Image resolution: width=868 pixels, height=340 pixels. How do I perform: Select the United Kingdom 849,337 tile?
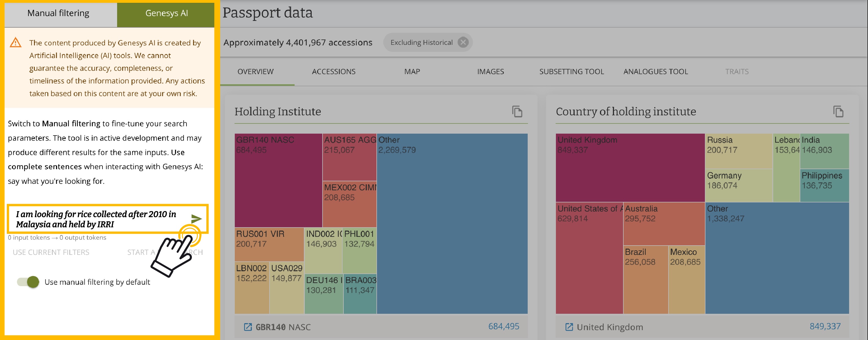click(x=630, y=168)
